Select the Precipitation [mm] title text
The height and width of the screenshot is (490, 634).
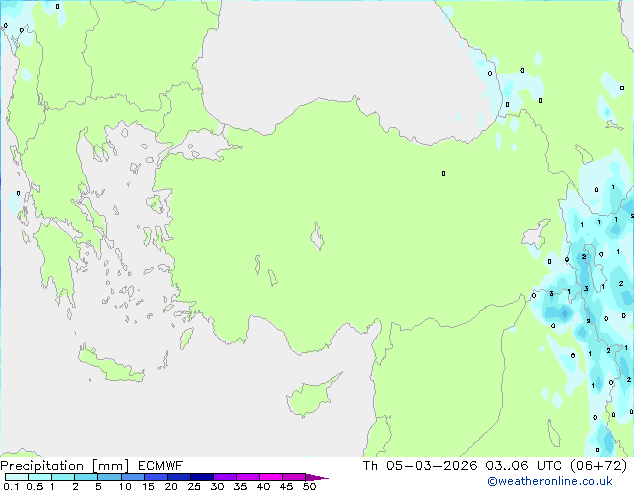65,466
